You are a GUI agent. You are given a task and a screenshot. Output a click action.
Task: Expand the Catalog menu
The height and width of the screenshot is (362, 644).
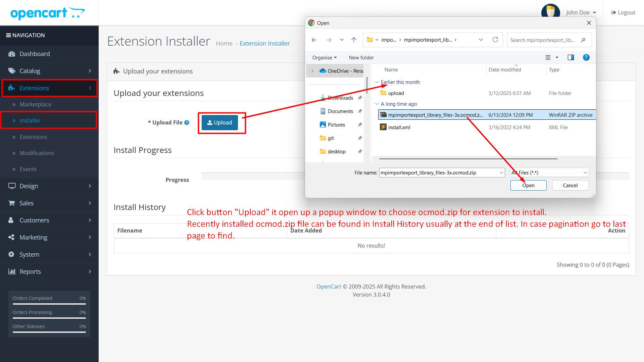(49, 71)
